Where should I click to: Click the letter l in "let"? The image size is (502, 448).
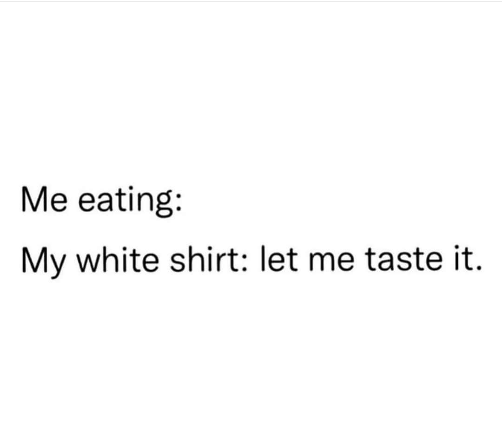point(263,259)
